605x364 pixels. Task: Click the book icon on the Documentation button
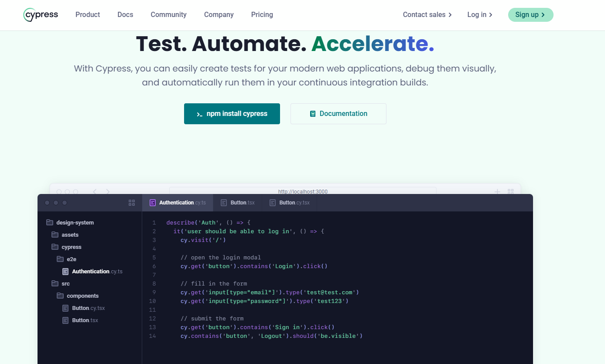pos(313,114)
